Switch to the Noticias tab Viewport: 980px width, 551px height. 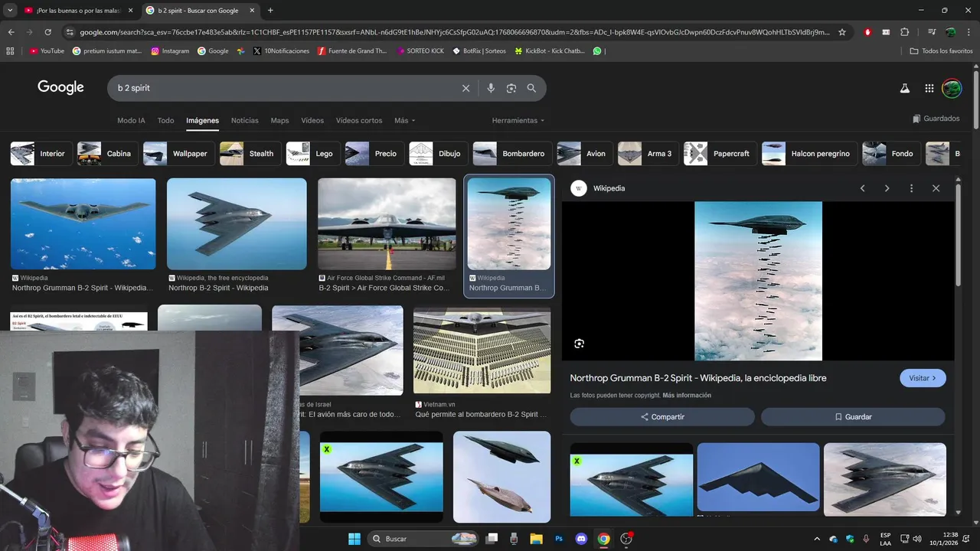(245, 121)
